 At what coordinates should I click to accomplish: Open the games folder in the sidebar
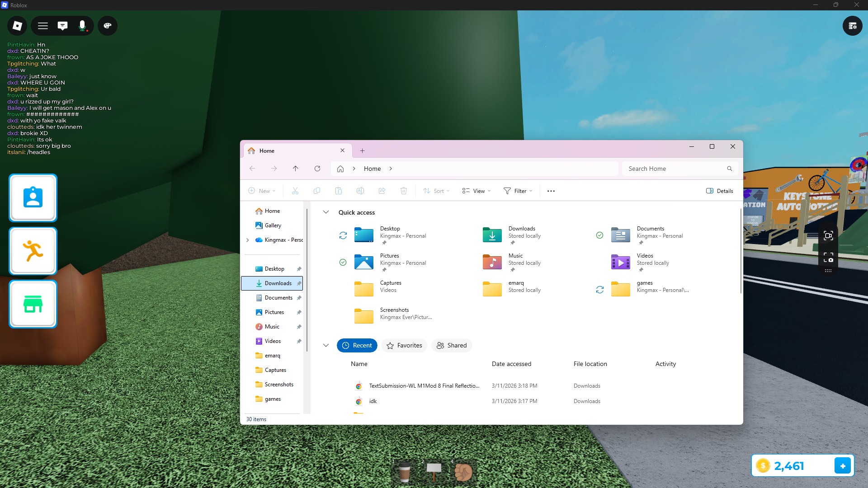click(272, 399)
